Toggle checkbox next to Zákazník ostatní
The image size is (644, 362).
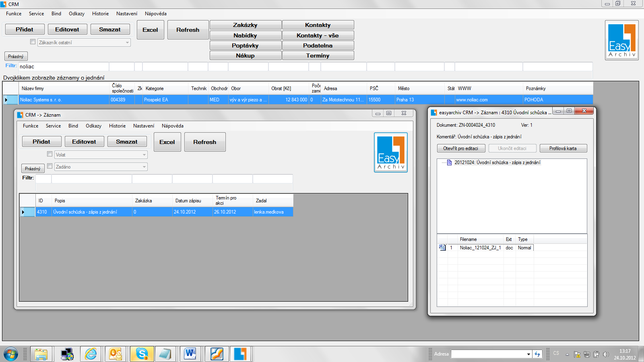[33, 42]
